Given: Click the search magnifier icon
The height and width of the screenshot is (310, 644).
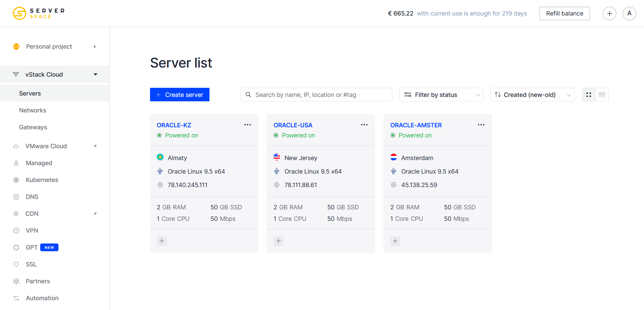Looking at the screenshot, I should point(248,95).
